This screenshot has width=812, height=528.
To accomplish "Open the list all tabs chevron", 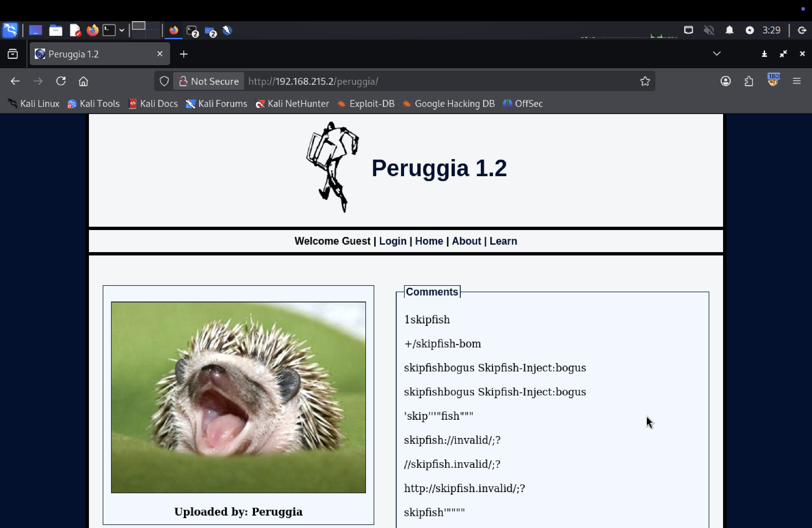I will (716, 54).
